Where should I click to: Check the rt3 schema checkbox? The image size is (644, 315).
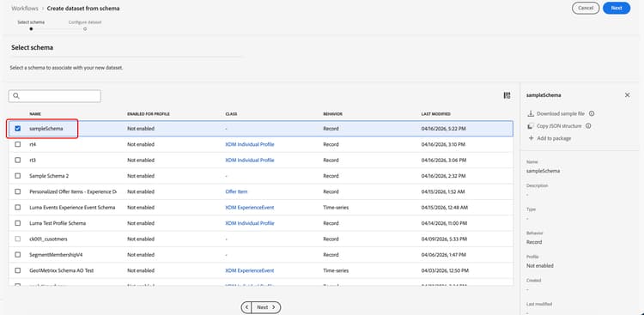tap(18, 161)
